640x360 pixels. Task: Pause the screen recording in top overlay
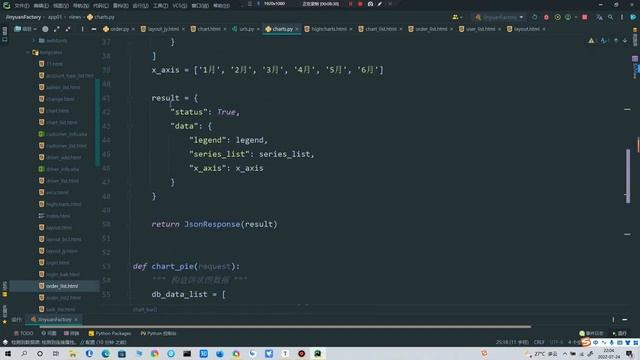tap(350, 4)
